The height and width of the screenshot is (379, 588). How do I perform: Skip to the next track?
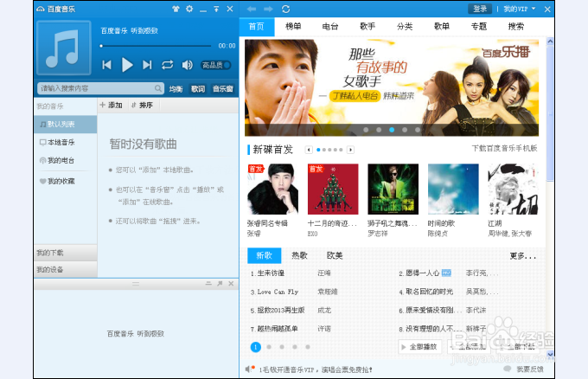click(x=147, y=65)
